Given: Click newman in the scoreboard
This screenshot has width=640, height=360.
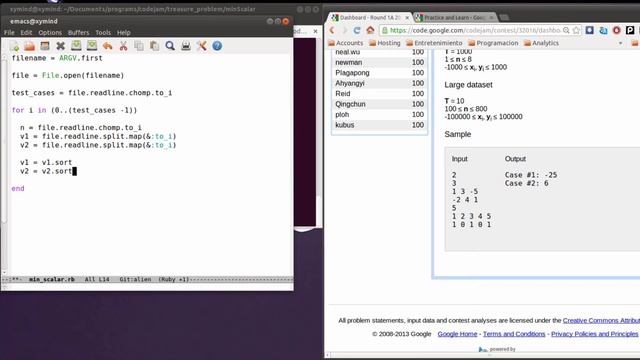Looking at the screenshot, I should 349,62.
